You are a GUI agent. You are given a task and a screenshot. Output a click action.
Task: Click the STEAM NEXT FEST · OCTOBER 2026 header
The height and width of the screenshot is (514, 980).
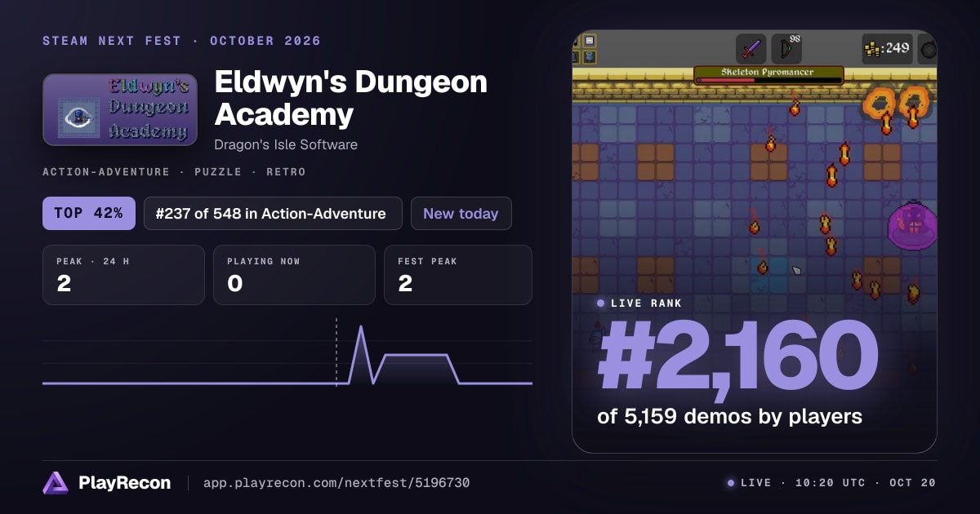click(x=182, y=41)
